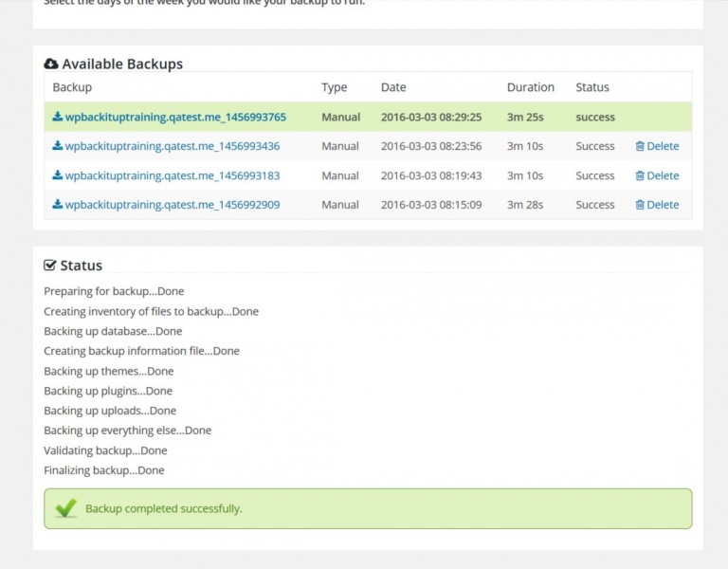
Task: Click download icon for backup 1456992909
Action: 58,204
